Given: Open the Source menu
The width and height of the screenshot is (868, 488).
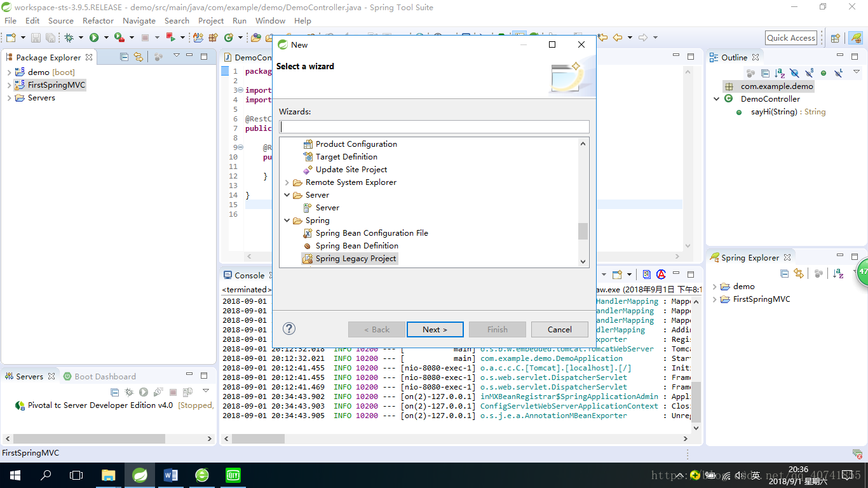Looking at the screenshot, I should [x=61, y=21].
